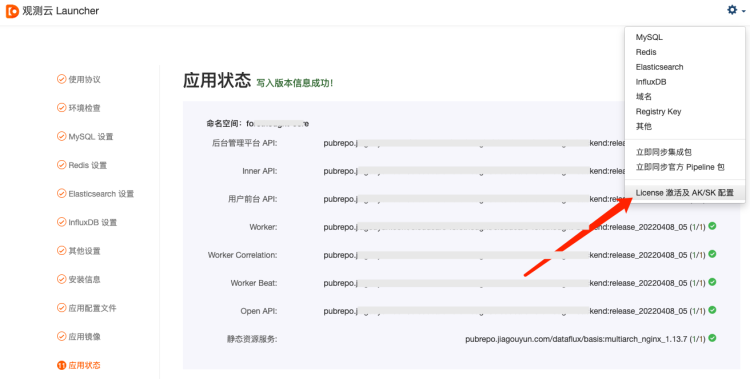Viewport: 750px width, 379px height.
Task: Click the 静态资源服务 label
Action: [252, 339]
